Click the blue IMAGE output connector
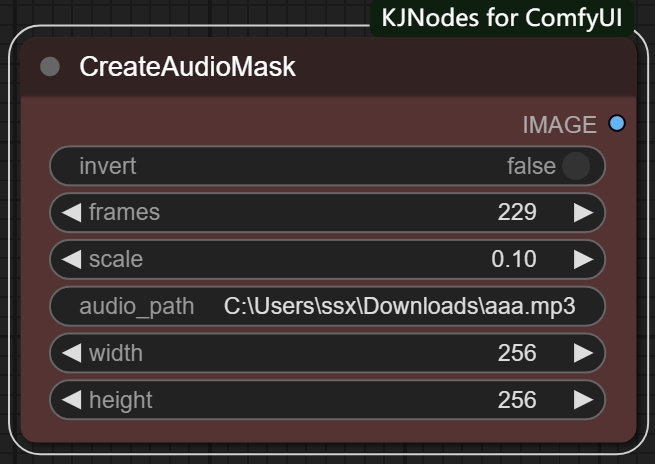The height and width of the screenshot is (464, 655). click(617, 124)
